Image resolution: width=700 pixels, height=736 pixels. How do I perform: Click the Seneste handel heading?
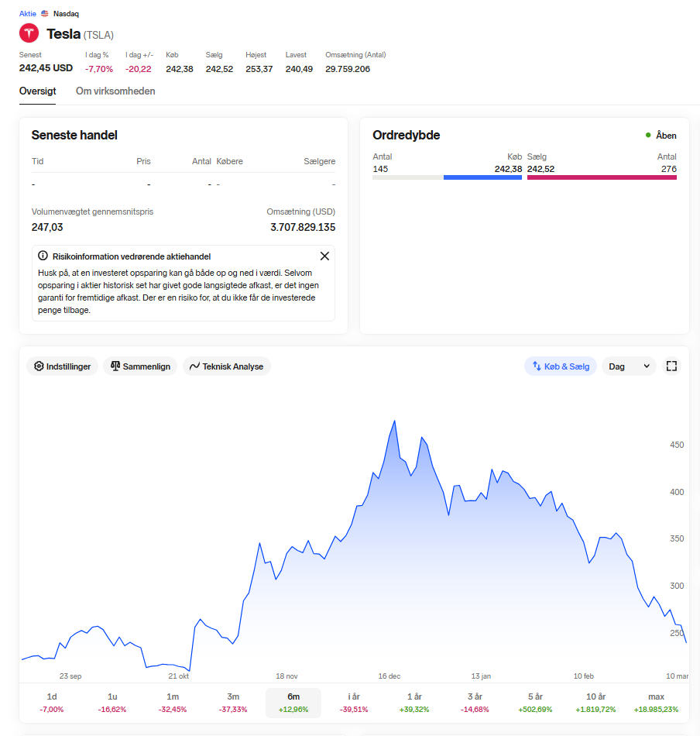[x=74, y=135]
